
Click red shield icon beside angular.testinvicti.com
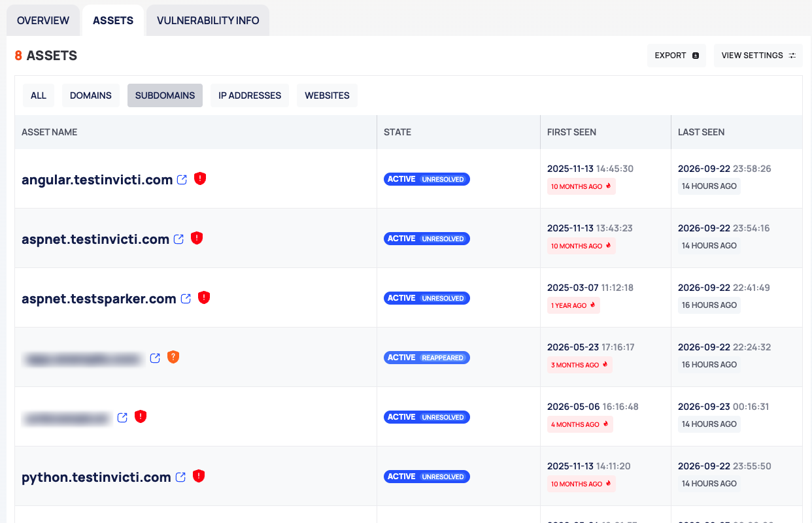tap(200, 178)
